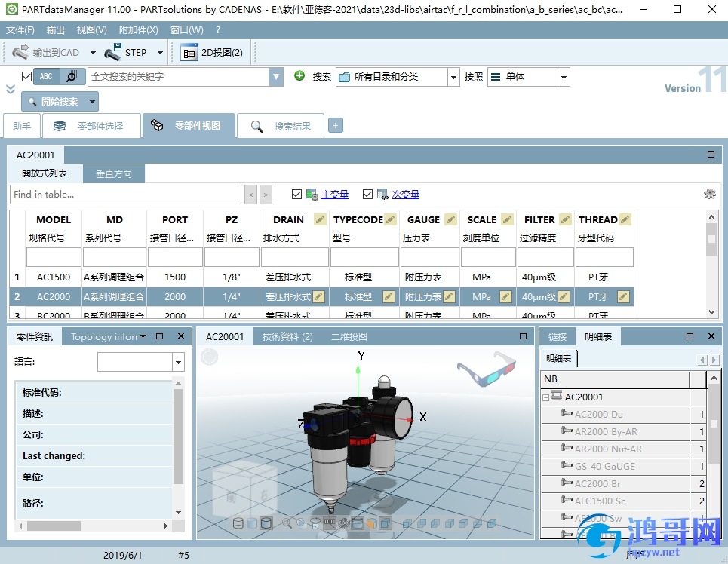Toggle the geometric search binoculars icon
The width and height of the screenshot is (728, 564).
click(73, 77)
